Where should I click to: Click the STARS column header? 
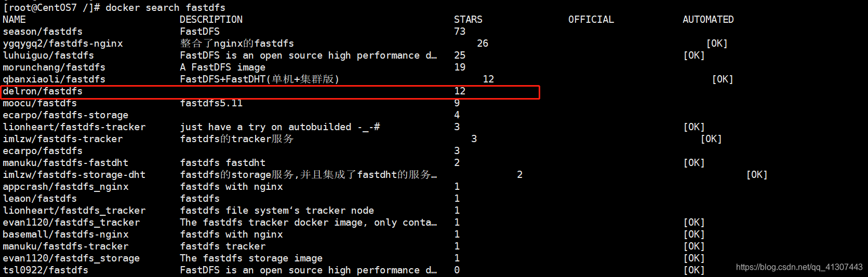468,20
